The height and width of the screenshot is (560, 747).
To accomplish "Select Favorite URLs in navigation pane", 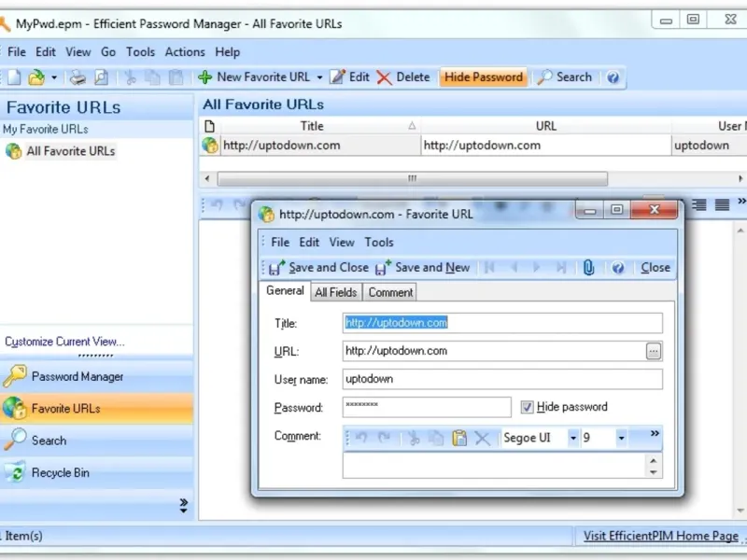I will (x=96, y=408).
